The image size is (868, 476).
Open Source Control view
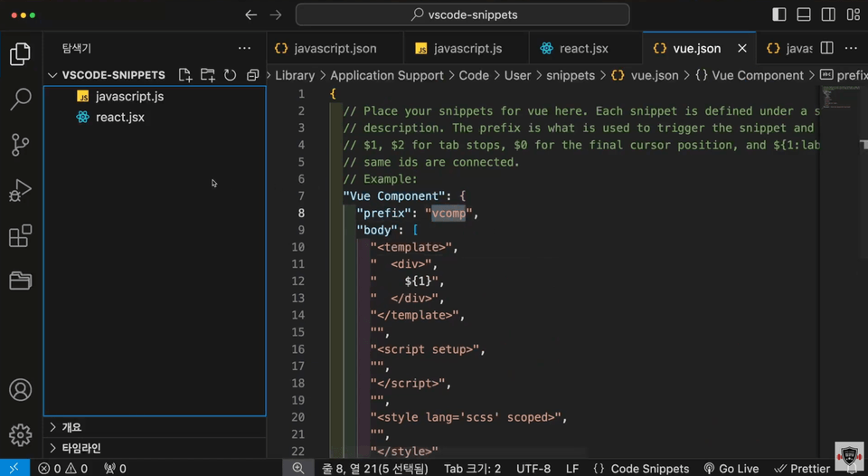point(21,145)
